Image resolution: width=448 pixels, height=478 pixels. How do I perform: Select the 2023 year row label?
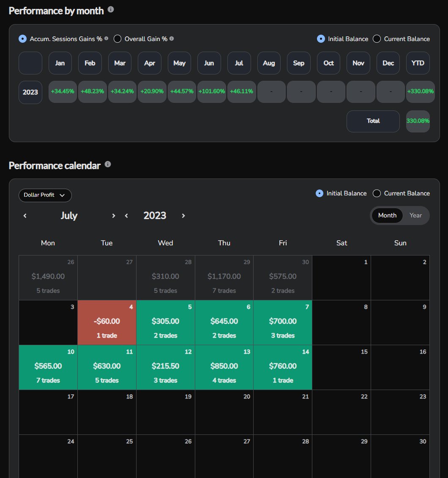click(30, 92)
